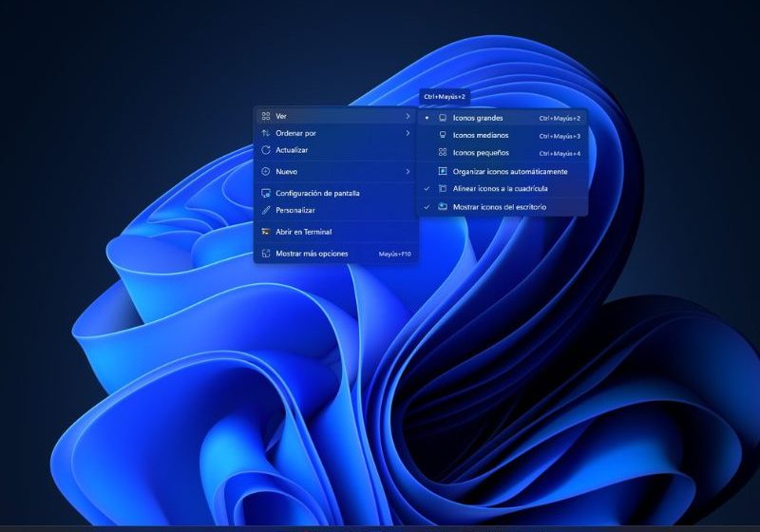Click the Ctrl+Mayús+3 shortcut text
The width and height of the screenshot is (760, 532).
point(560,136)
